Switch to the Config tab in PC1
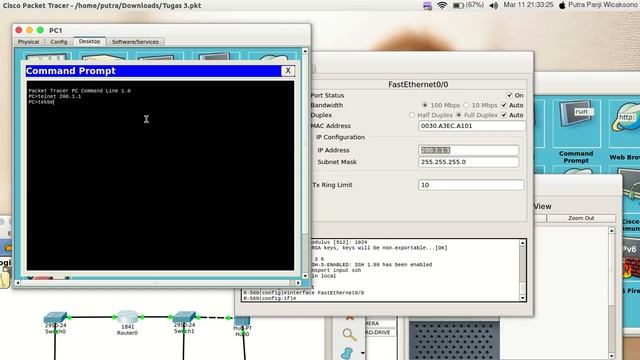The width and height of the screenshot is (640, 360). pyautogui.click(x=59, y=42)
